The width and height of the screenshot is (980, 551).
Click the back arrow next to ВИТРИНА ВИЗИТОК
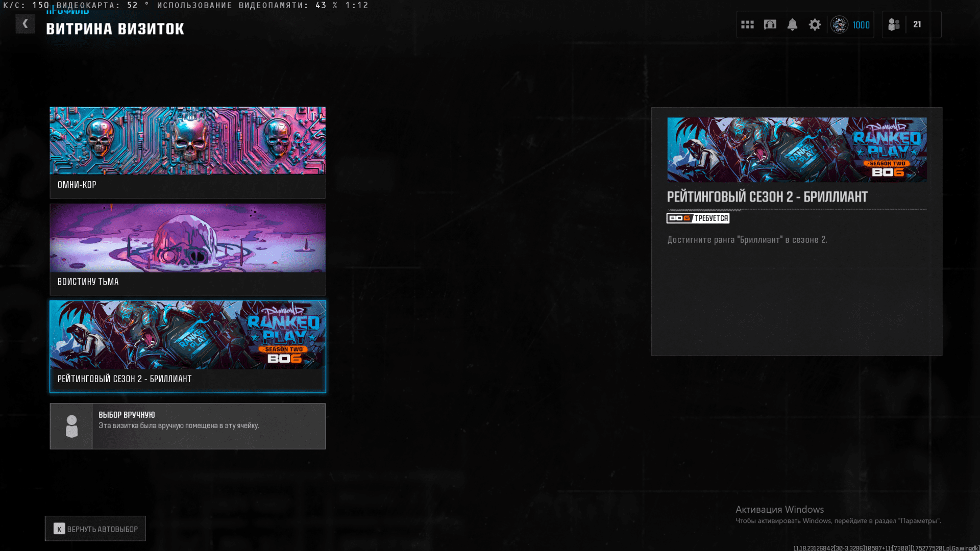[25, 24]
